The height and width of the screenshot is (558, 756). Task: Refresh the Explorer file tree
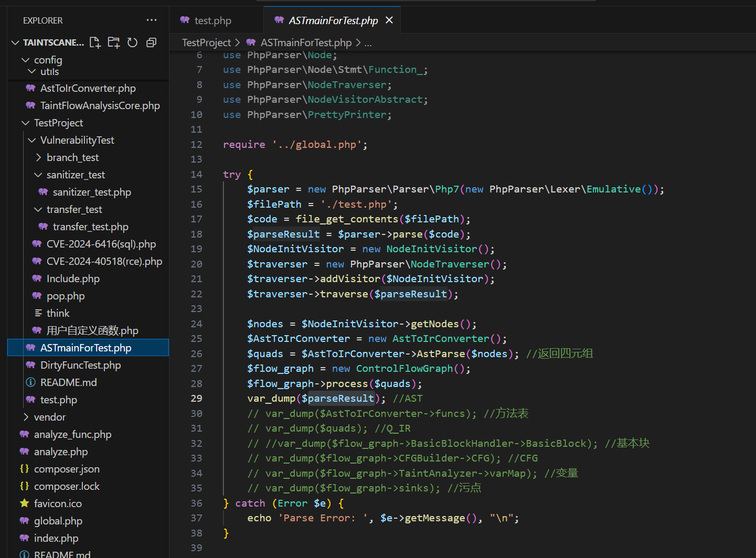coord(132,42)
